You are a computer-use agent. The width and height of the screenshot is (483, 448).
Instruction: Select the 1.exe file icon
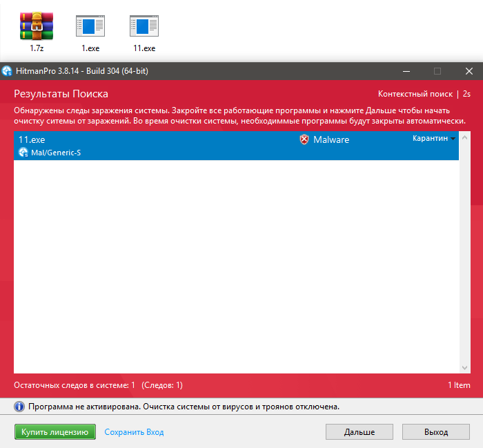pos(90,26)
